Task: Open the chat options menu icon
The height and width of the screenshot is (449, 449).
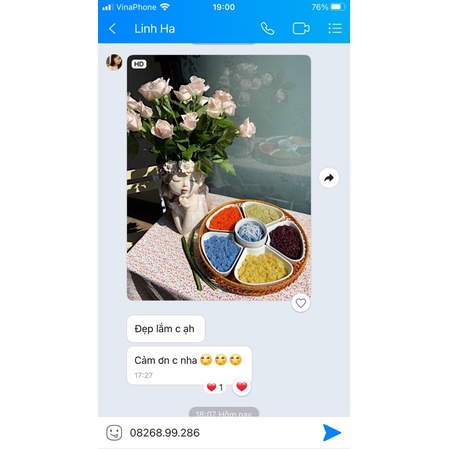Action: (335, 29)
